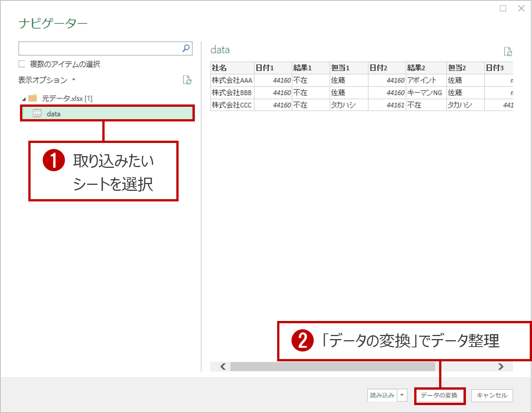This screenshot has width=532, height=413.
Task: Click the refresh icon next to 表示オプション
Action: click(x=188, y=80)
